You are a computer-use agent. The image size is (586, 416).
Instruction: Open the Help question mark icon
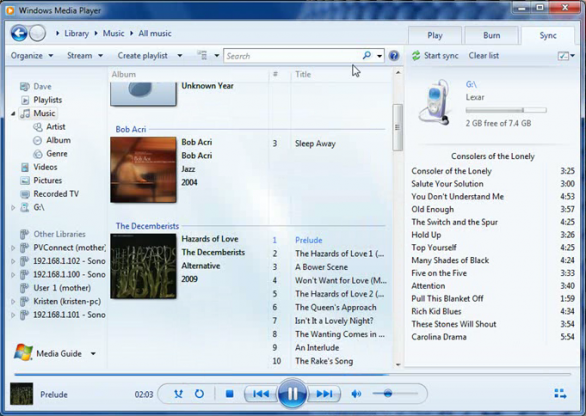click(394, 56)
